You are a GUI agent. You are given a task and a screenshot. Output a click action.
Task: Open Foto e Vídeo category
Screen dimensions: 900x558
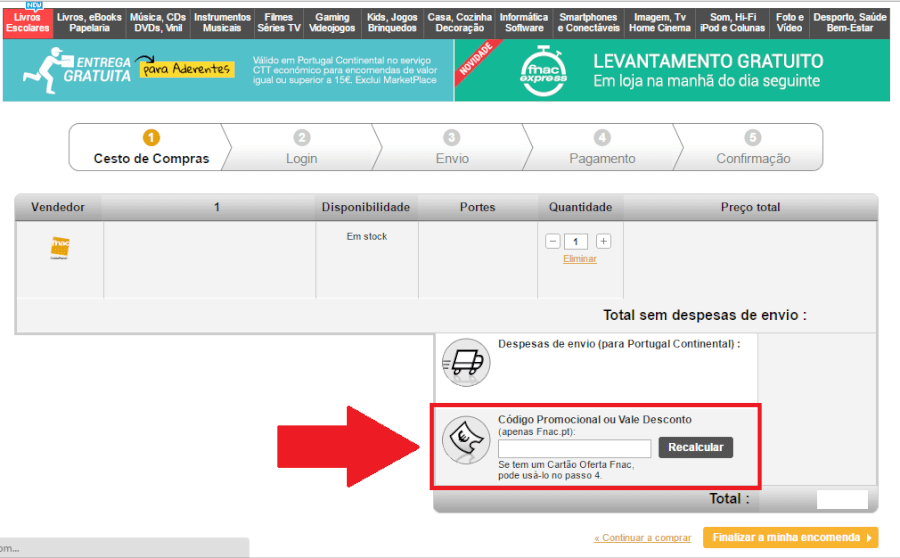tap(789, 23)
